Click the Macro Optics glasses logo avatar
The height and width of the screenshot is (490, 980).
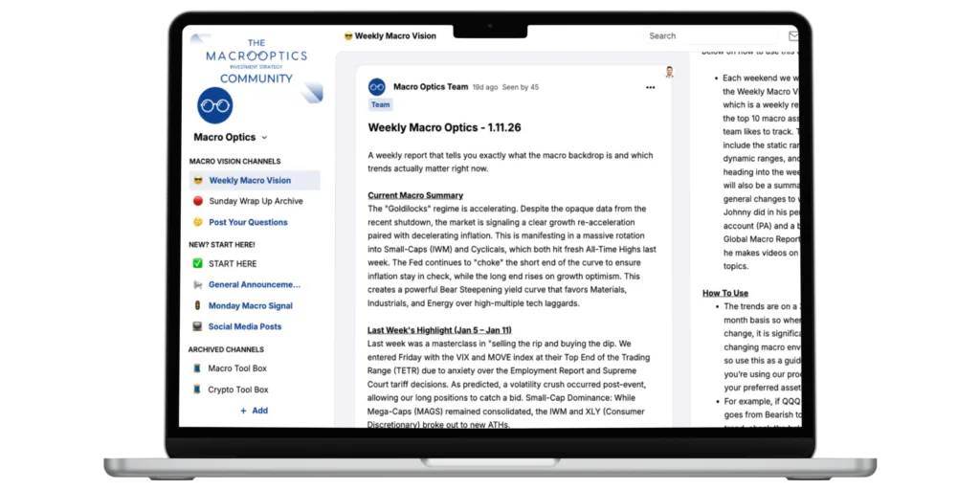(x=214, y=105)
